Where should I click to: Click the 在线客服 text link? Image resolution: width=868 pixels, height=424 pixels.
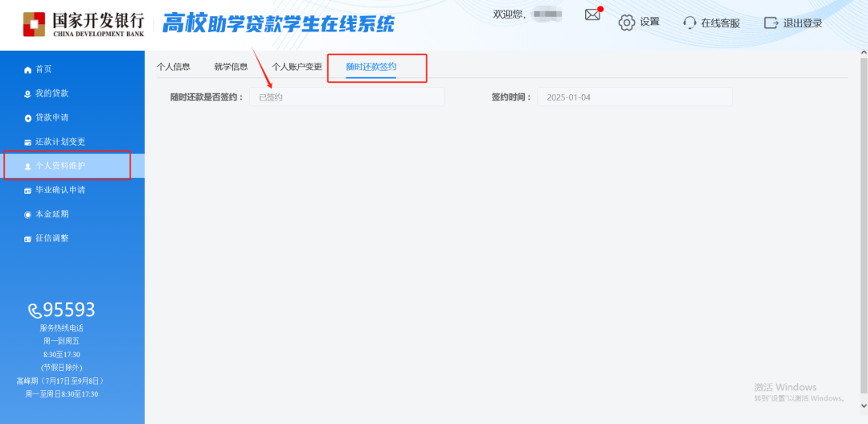pos(720,23)
